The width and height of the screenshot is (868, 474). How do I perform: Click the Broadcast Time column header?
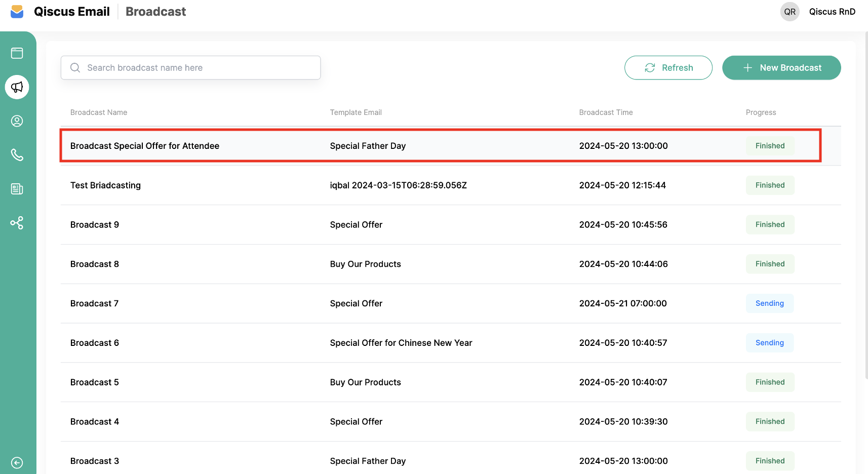[606, 112]
